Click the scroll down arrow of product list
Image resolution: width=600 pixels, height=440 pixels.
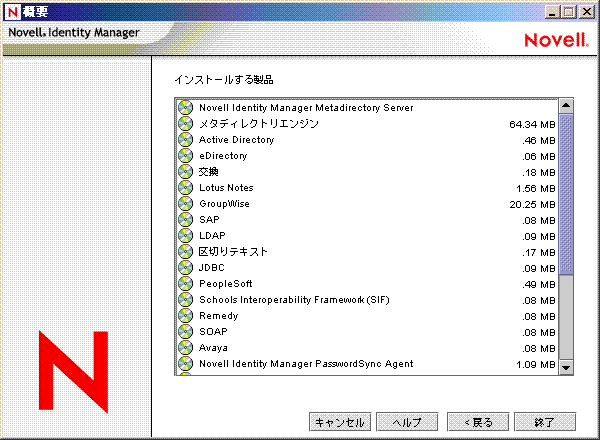[566, 367]
